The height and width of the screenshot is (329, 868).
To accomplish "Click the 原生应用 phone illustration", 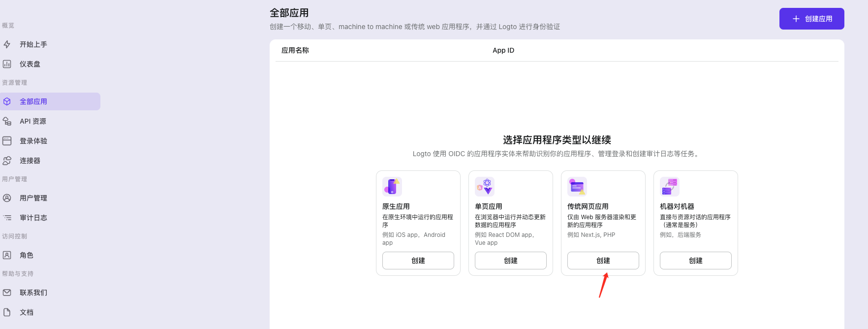I will 392,187.
